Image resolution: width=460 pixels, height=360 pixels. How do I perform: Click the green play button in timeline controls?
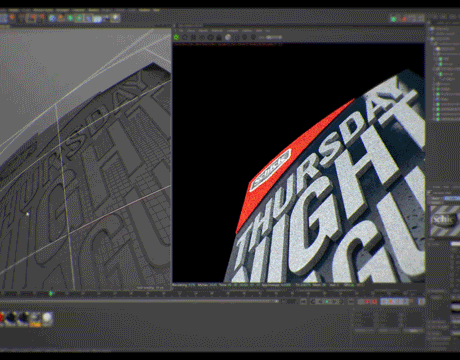point(327,302)
